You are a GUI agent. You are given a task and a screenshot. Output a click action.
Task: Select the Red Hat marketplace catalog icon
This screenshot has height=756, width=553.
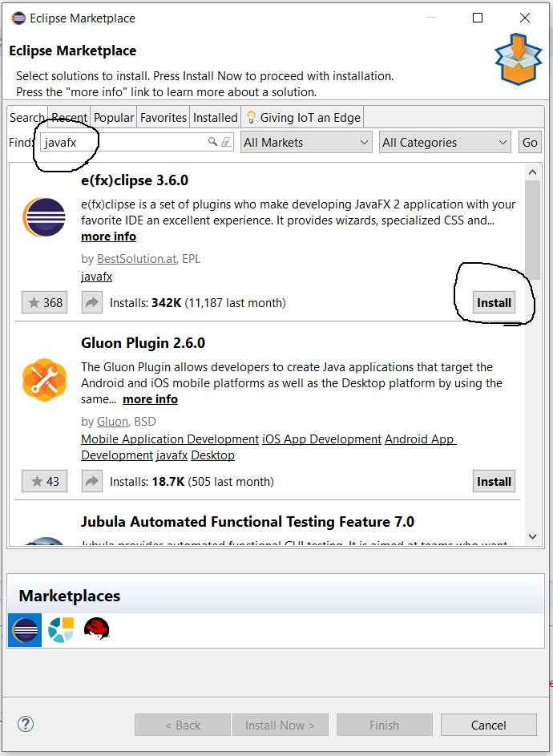[x=97, y=629]
